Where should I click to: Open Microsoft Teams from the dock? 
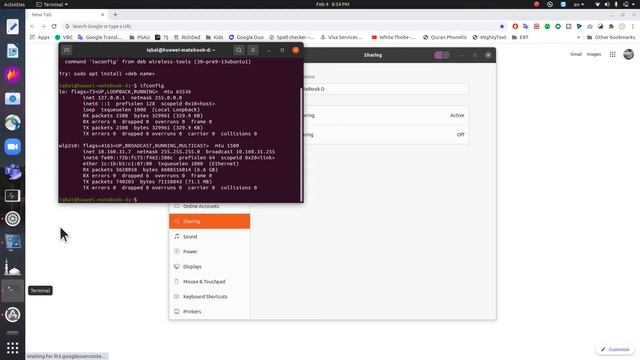(x=13, y=171)
